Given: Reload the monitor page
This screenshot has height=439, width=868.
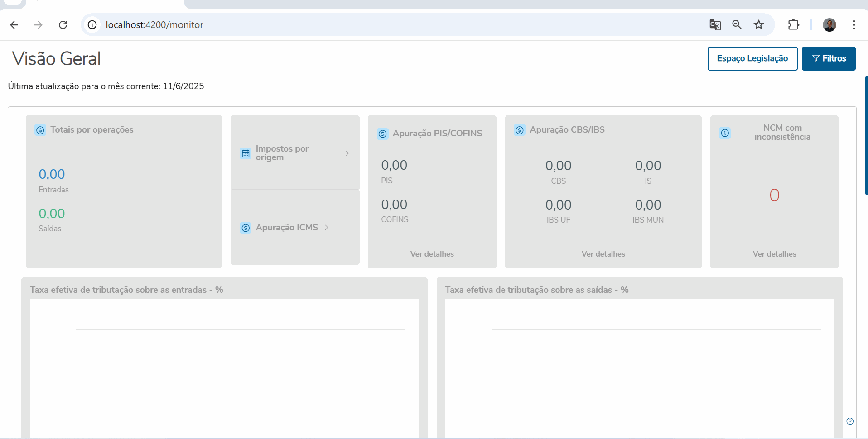Looking at the screenshot, I should pyautogui.click(x=63, y=25).
